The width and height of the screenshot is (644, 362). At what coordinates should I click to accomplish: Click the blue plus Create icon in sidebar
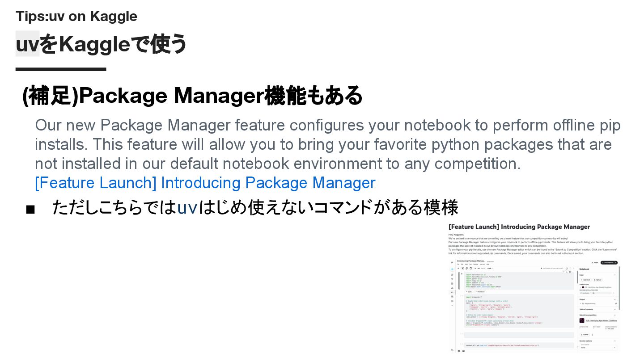[452, 269]
